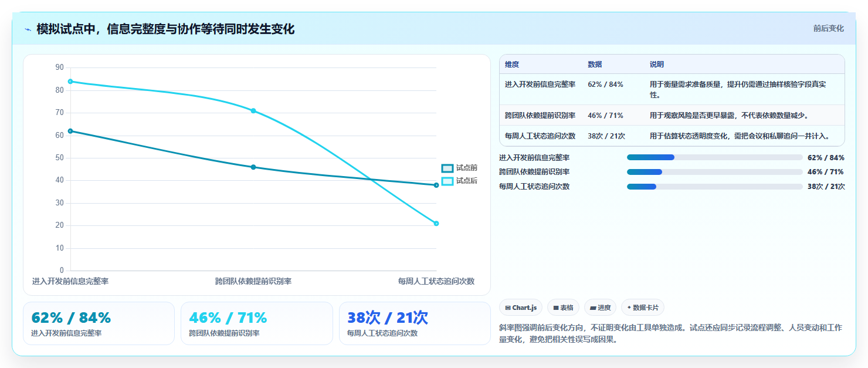Click the 说明 table column header
Viewport: 868px width, 368px height.
(x=657, y=65)
